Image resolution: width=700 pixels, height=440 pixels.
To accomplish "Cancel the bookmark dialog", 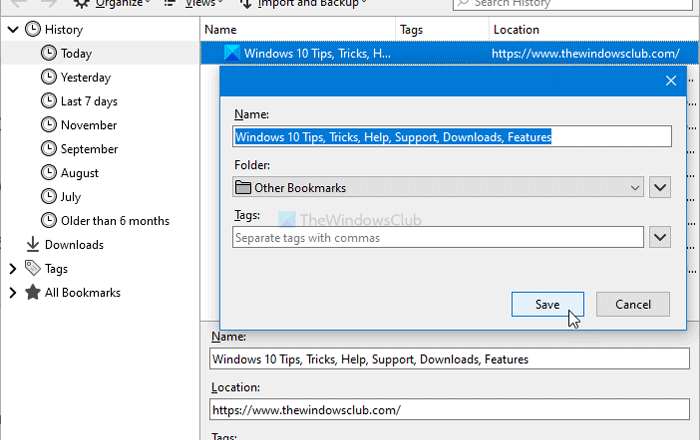I will 633,304.
